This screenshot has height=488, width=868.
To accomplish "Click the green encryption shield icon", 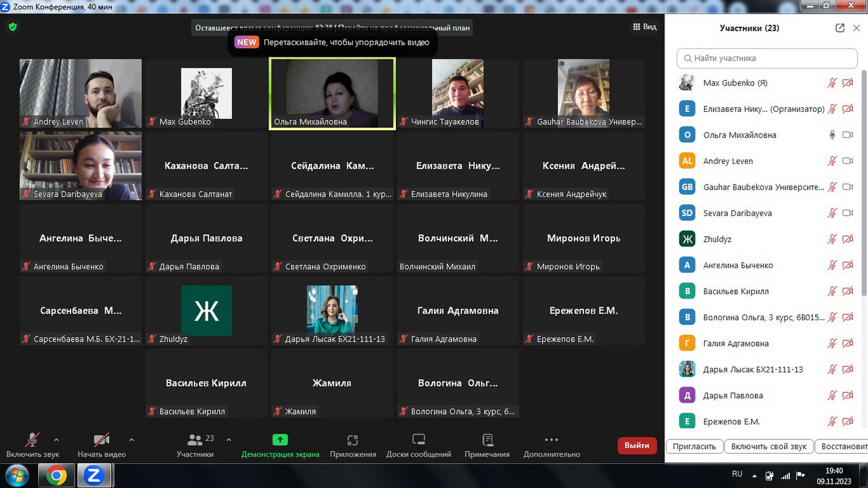I will [x=13, y=27].
